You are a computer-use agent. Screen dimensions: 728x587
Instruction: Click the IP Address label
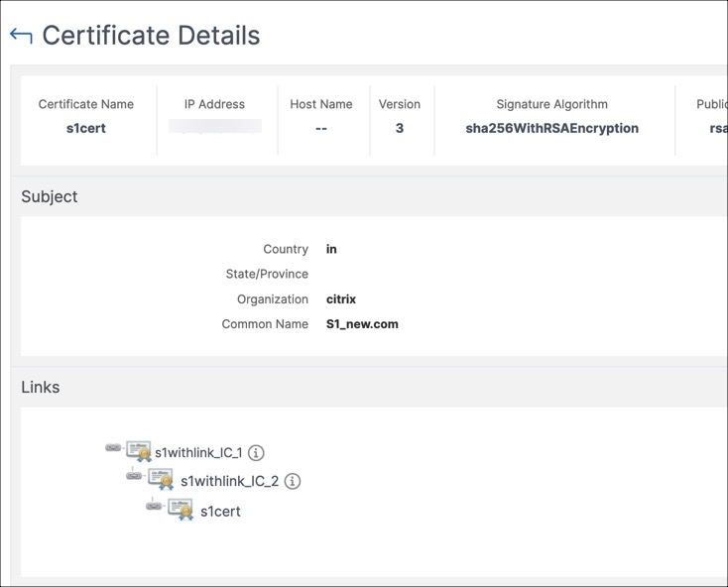tap(214, 104)
